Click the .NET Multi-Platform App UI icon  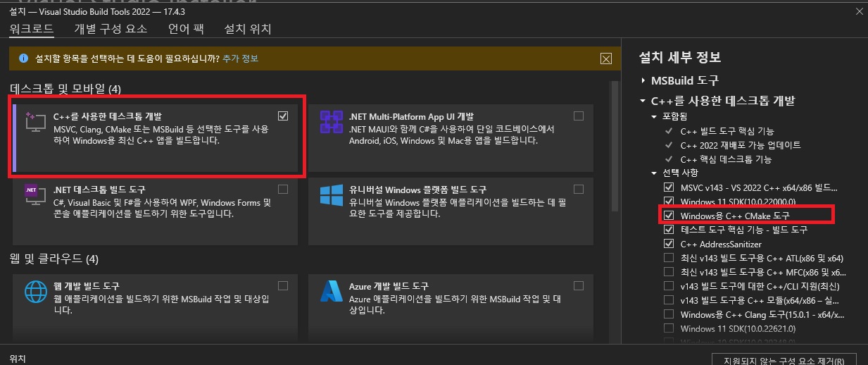click(x=331, y=122)
